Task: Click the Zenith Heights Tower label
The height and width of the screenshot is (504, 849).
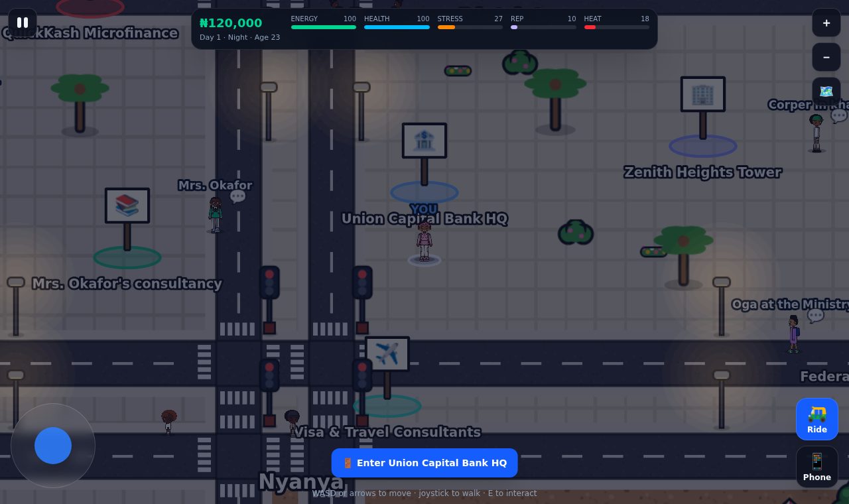Action: [x=703, y=172]
